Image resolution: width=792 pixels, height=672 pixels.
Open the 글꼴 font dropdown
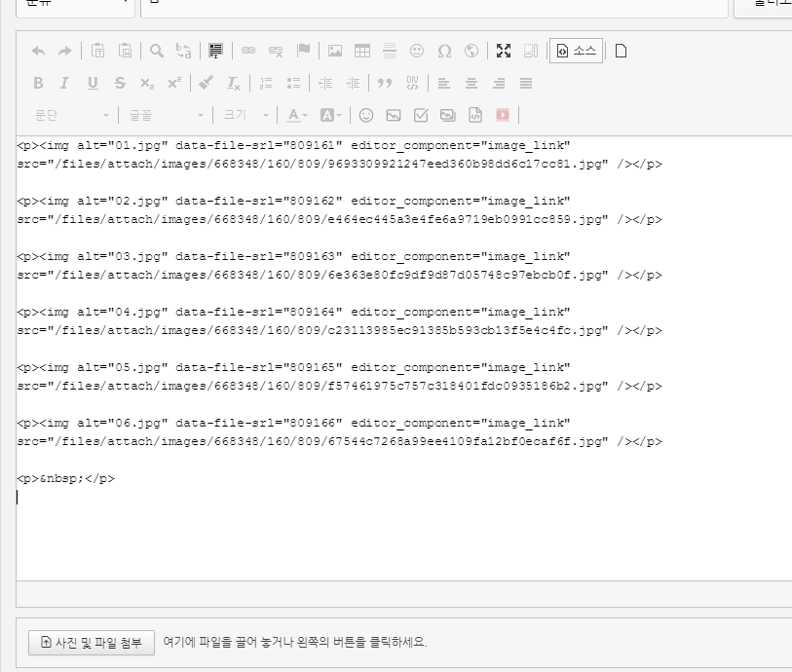[166, 115]
